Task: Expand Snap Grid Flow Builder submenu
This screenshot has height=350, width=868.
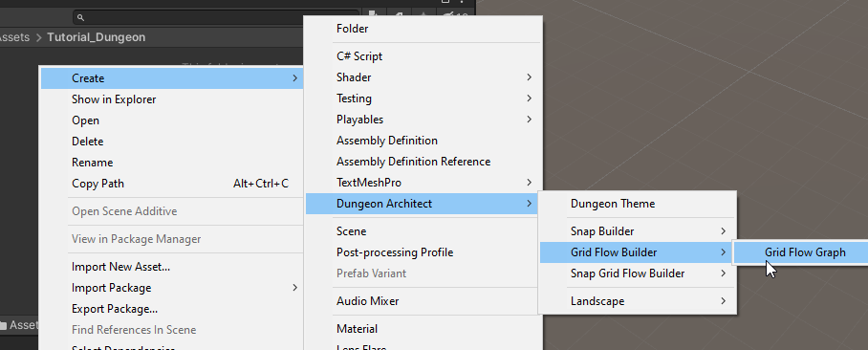Action: click(638, 273)
